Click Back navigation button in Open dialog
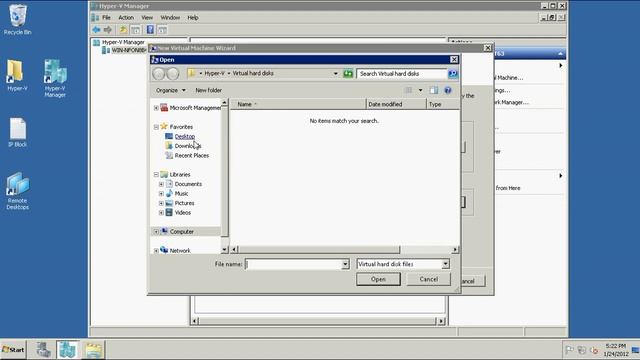Viewport: 640px width, 360px height. (158, 73)
